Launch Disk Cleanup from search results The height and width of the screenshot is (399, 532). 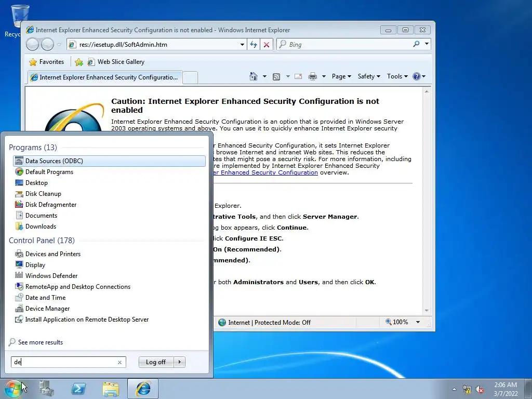[x=109, y=193]
